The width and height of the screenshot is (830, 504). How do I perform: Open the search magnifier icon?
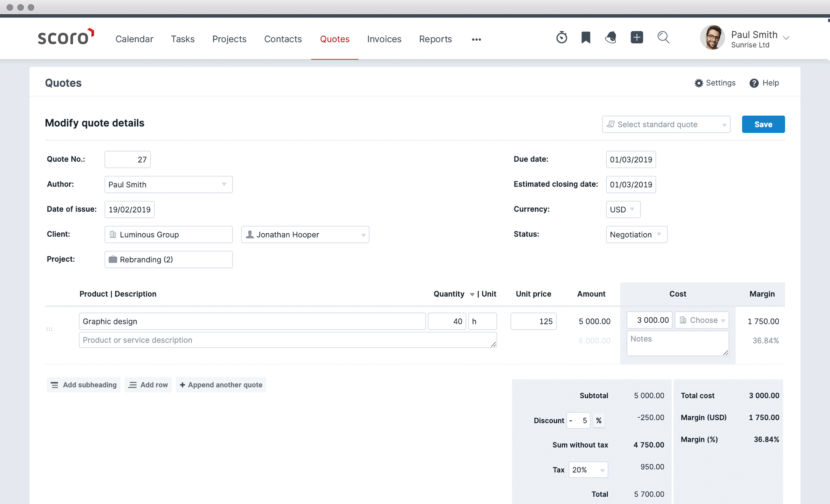click(x=663, y=37)
